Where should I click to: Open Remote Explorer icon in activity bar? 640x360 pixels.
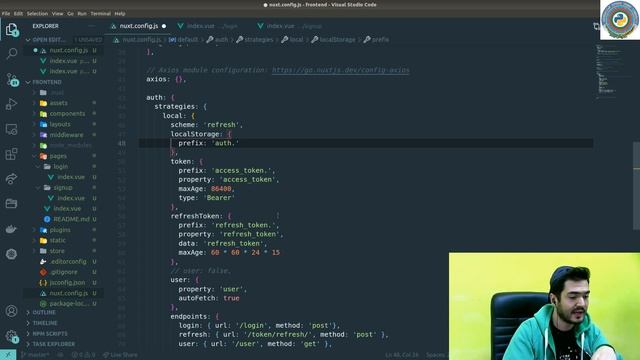pos(11,129)
